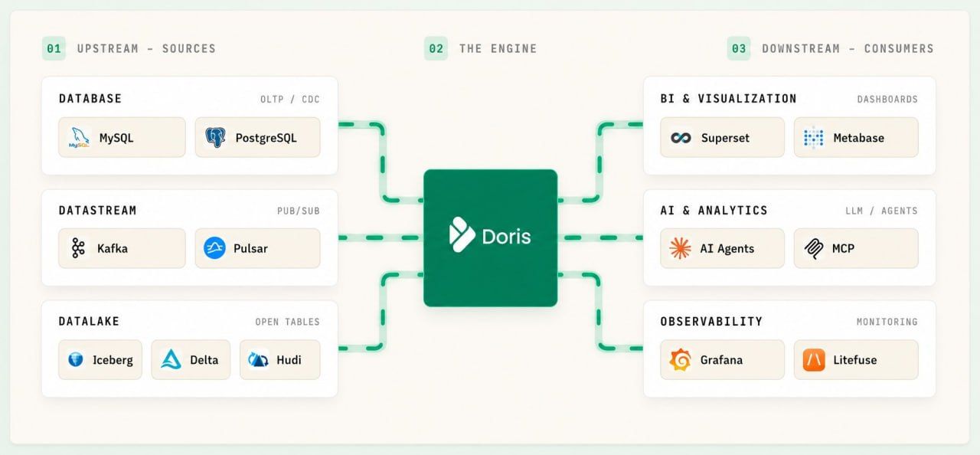The width and height of the screenshot is (980, 455).
Task: Click the DATASTREAM card heading
Action: (98, 210)
